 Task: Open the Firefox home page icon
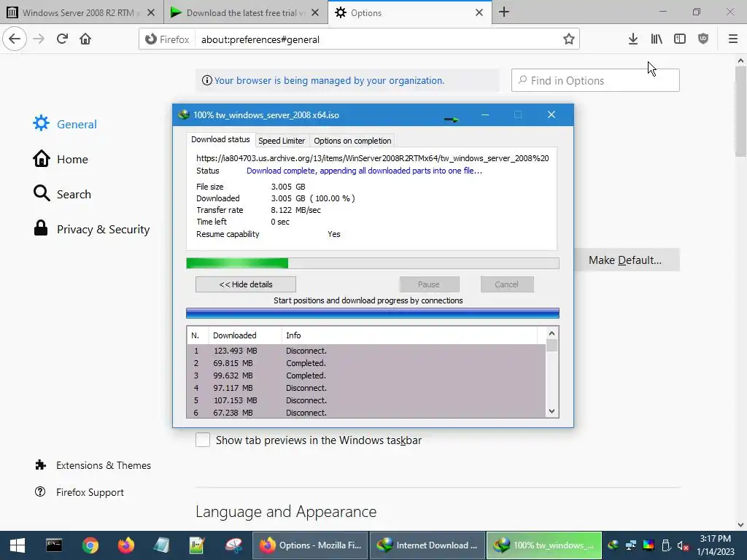(x=85, y=39)
